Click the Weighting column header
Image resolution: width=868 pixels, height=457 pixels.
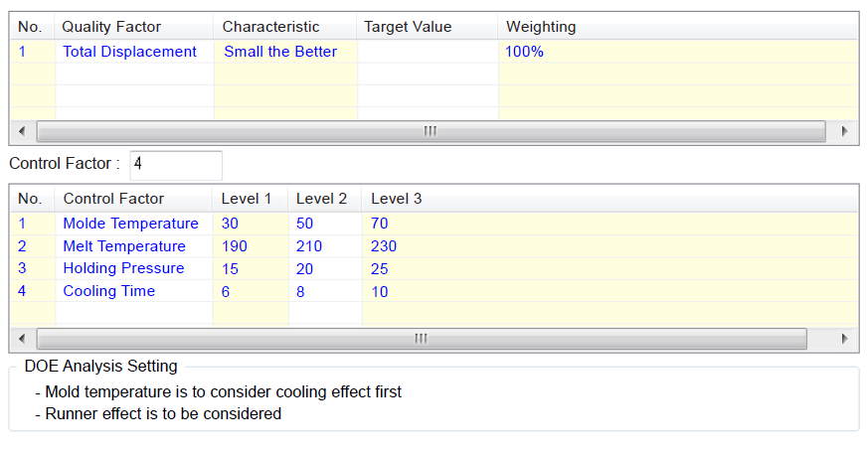pyautogui.click(x=541, y=27)
